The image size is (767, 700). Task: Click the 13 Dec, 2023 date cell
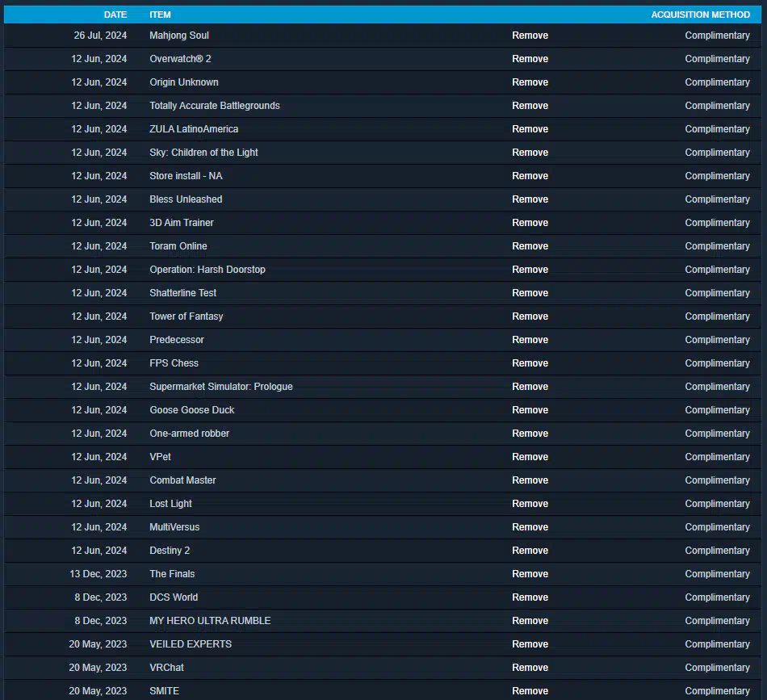(x=98, y=574)
